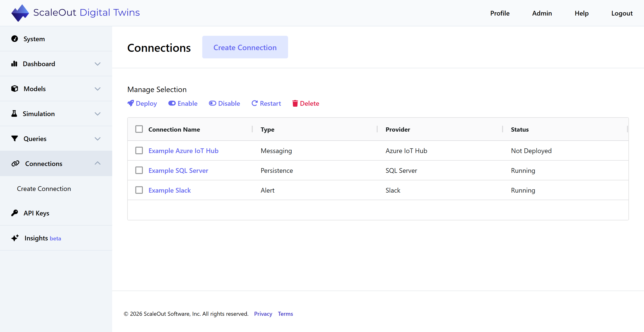
Task: Open Insights beta in the sidebar
Action: click(56, 238)
